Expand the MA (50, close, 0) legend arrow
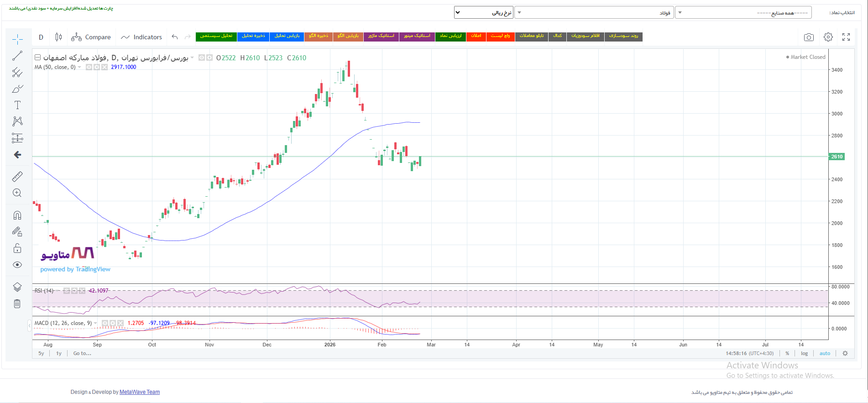Viewport: 868px width, 403px height. pos(79,67)
